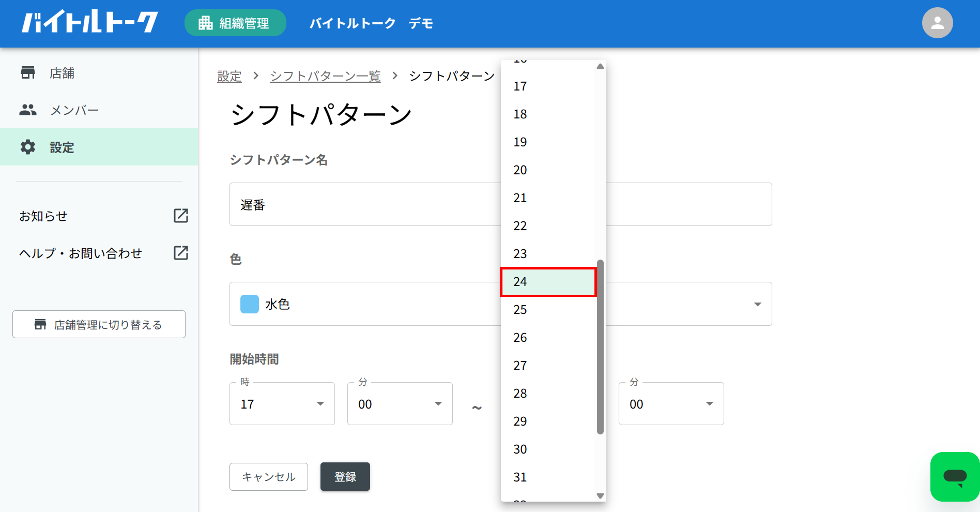
Task: Switch with 店舗管理に切り替える button
Action: [x=99, y=324]
